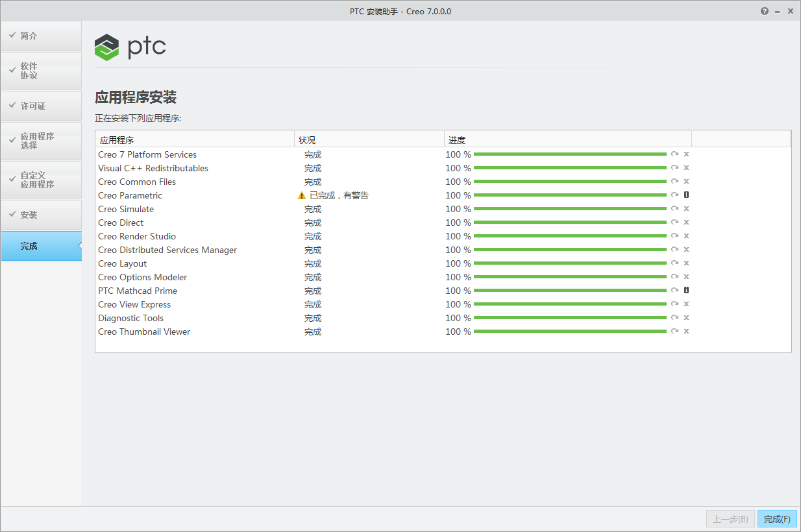This screenshot has height=532, width=801.
Task: Click the cancel X for Creo Direct
Action: [686, 223]
